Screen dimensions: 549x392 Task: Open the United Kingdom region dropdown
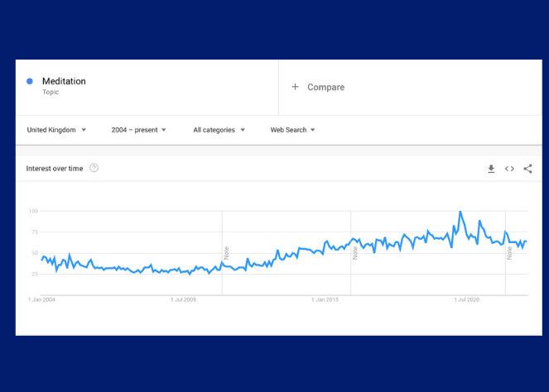[x=56, y=130]
